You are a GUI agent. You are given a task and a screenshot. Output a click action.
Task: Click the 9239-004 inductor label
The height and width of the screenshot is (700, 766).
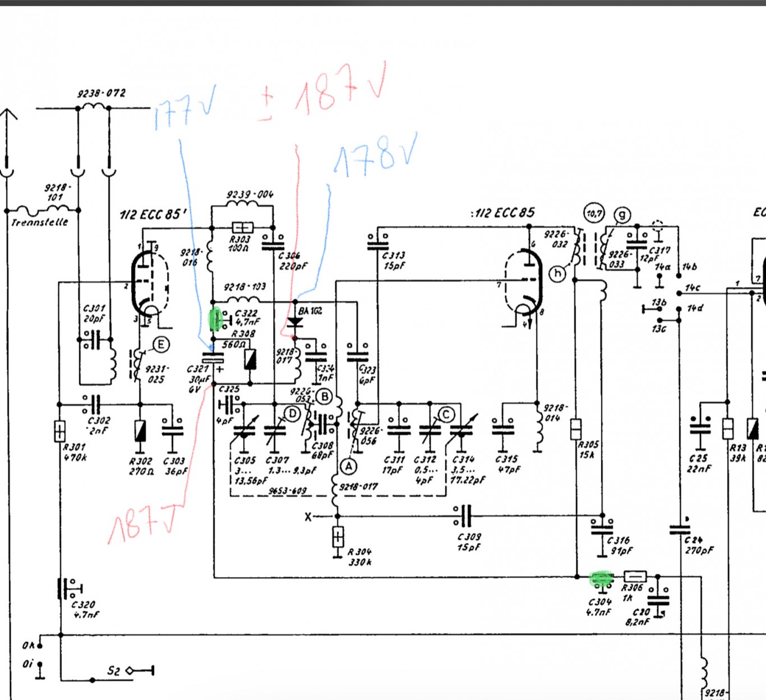click(x=250, y=195)
